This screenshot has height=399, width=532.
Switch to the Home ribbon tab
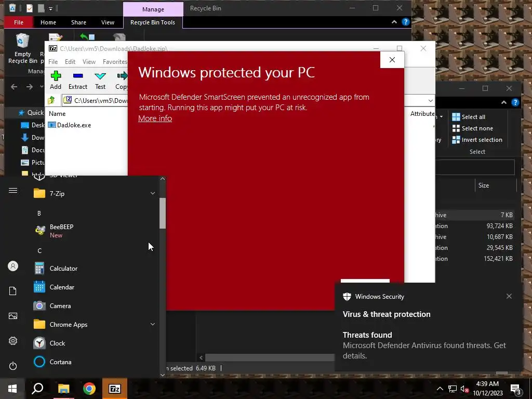[48, 22]
